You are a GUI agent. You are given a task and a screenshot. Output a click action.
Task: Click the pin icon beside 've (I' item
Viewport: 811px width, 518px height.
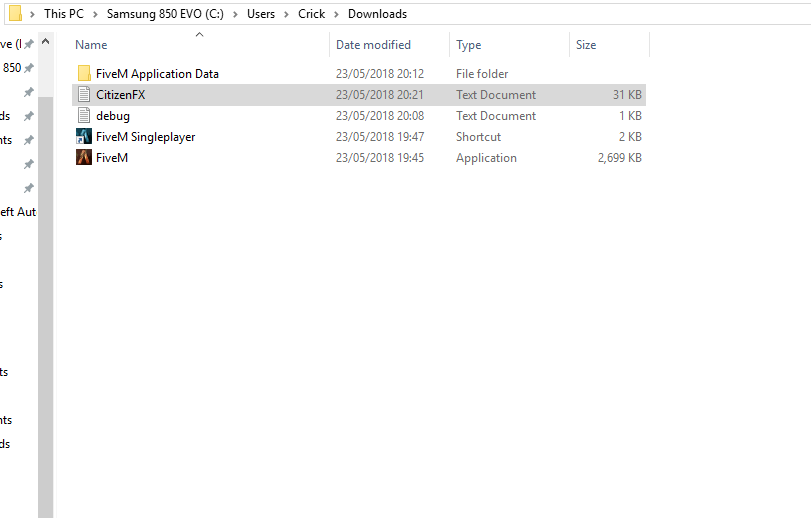point(29,44)
